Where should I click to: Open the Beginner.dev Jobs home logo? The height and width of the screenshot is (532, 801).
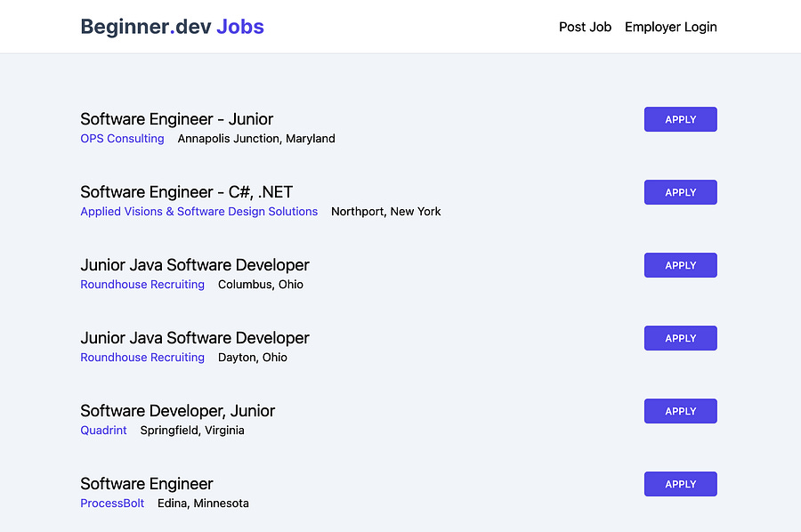(x=172, y=27)
